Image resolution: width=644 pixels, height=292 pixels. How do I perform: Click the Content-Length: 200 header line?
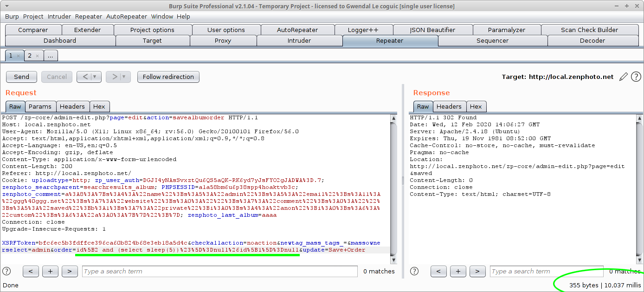(x=37, y=166)
